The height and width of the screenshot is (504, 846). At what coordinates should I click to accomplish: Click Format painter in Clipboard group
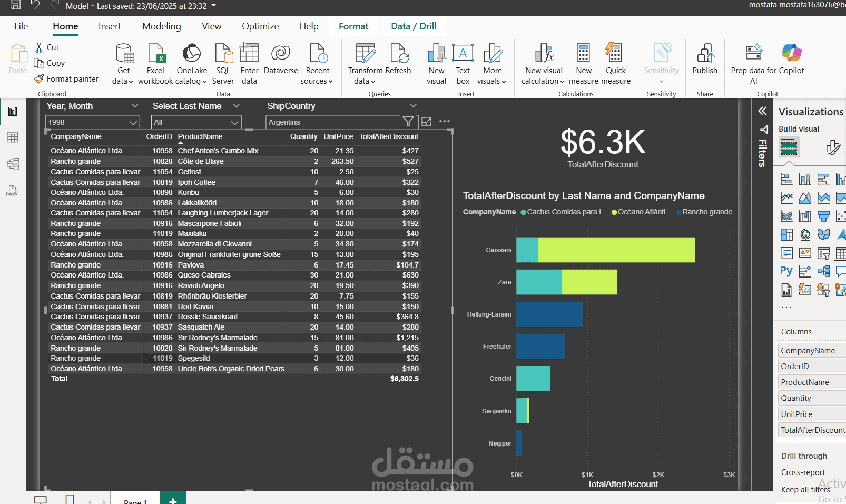[66, 79]
